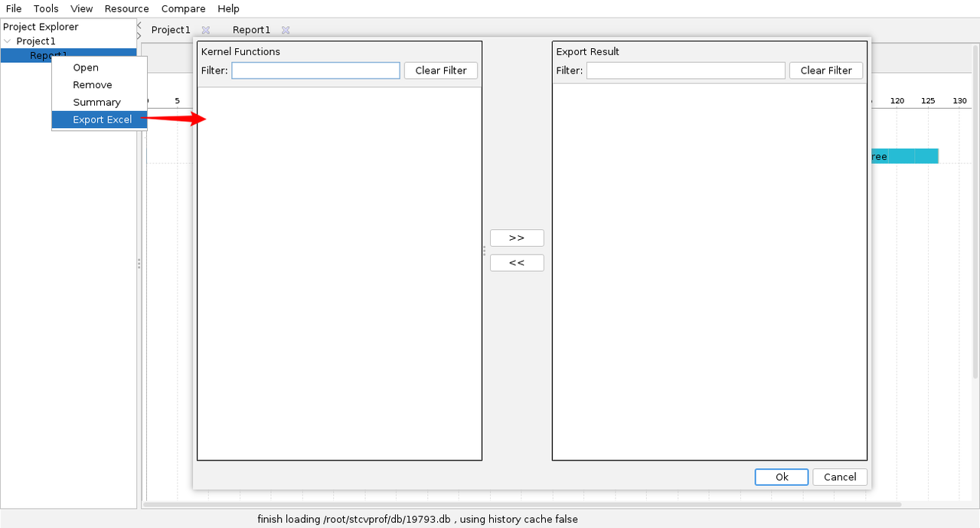
Task: Close the Report1 tab via its X icon
Action: pyautogui.click(x=286, y=30)
